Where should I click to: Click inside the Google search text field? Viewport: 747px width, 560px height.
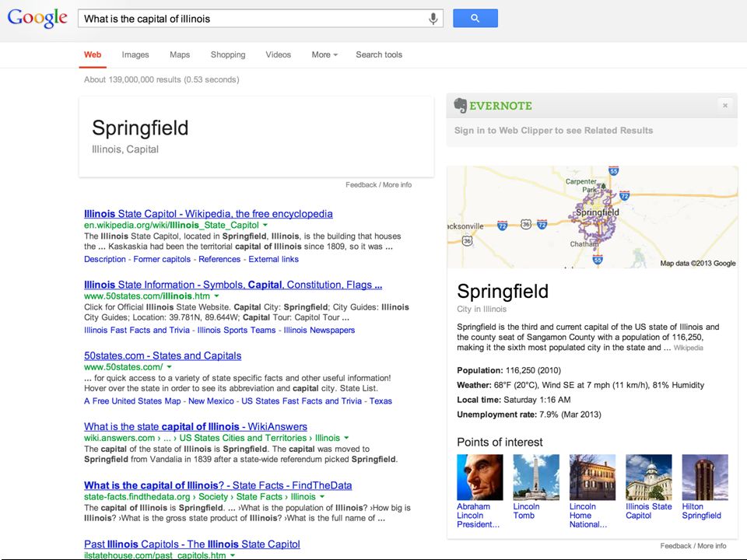[x=252, y=19]
